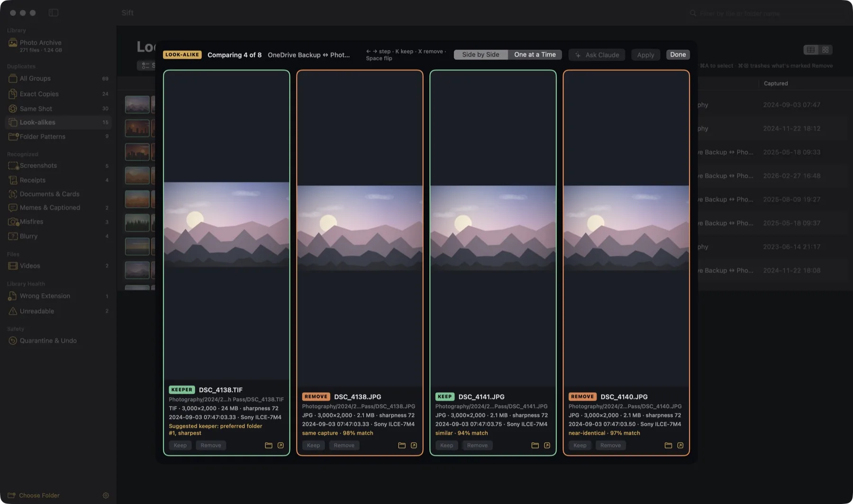This screenshot has width=853, height=504.
Task: Mark DSC_4138.TIF as Keep
Action: pos(180,445)
